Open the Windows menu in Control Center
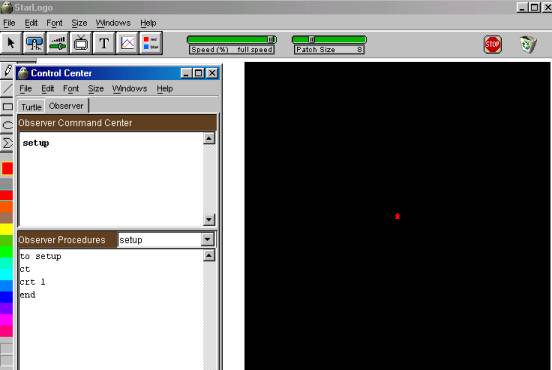The height and width of the screenshot is (370, 552). click(x=129, y=89)
